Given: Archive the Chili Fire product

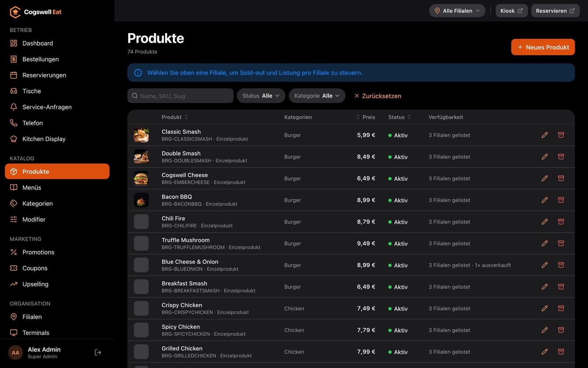Looking at the screenshot, I should (x=561, y=222).
